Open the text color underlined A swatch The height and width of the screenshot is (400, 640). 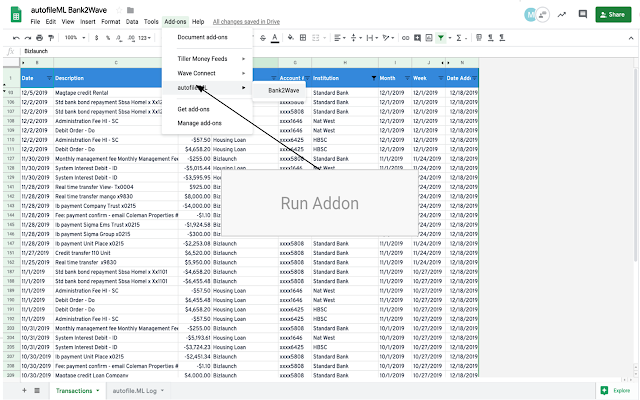275,38
